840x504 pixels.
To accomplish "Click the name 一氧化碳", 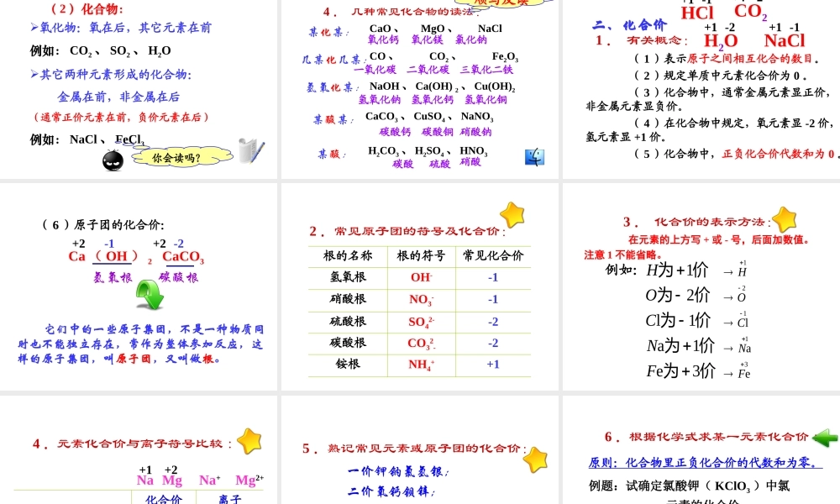I will point(375,70).
